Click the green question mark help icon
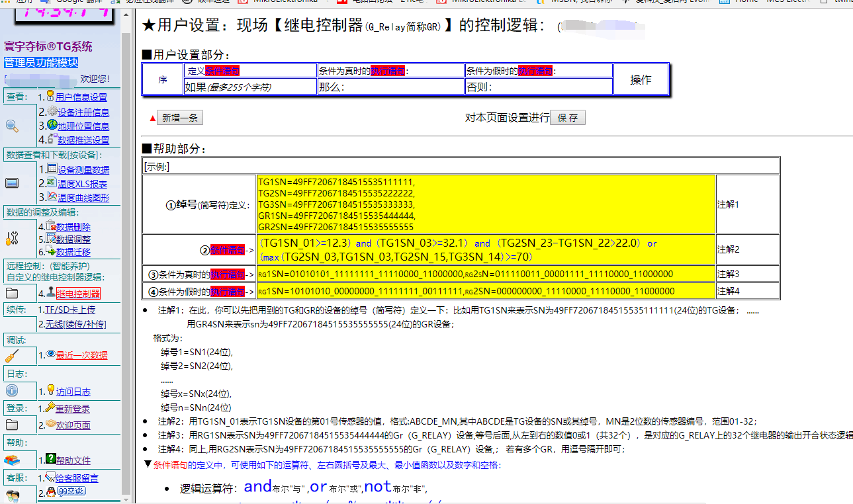The height and width of the screenshot is (504, 853). [x=50, y=460]
